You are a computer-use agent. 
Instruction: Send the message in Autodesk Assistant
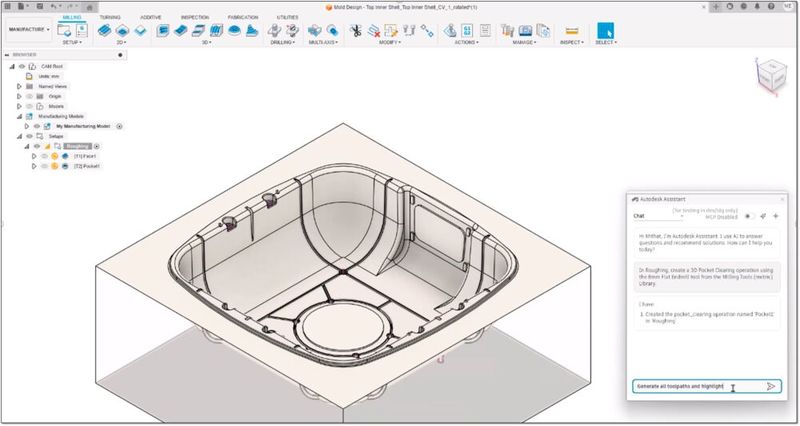[x=770, y=387]
